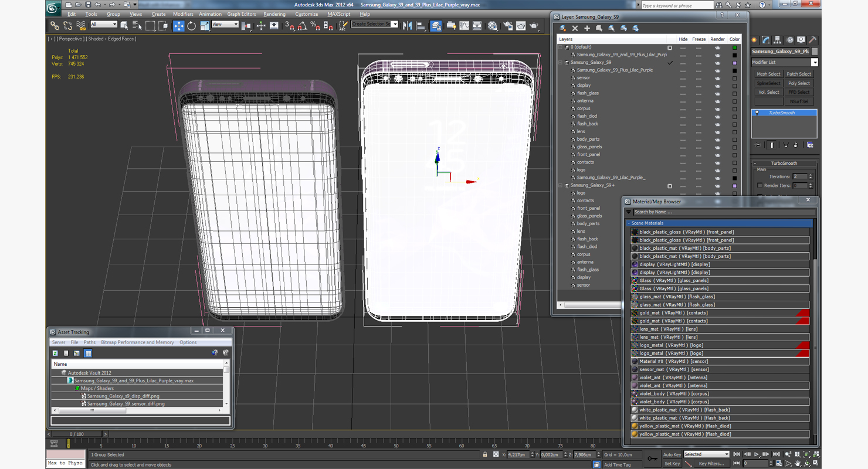Click the Mirror tool
The image size is (868, 469).
coord(407,25)
